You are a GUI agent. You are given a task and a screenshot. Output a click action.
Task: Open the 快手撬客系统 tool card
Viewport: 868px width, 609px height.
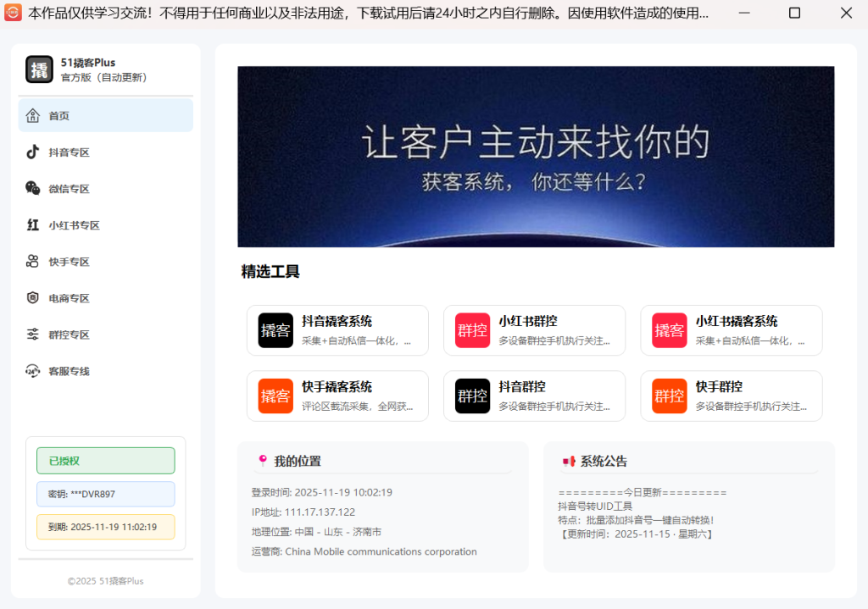click(x=337, y=396)
